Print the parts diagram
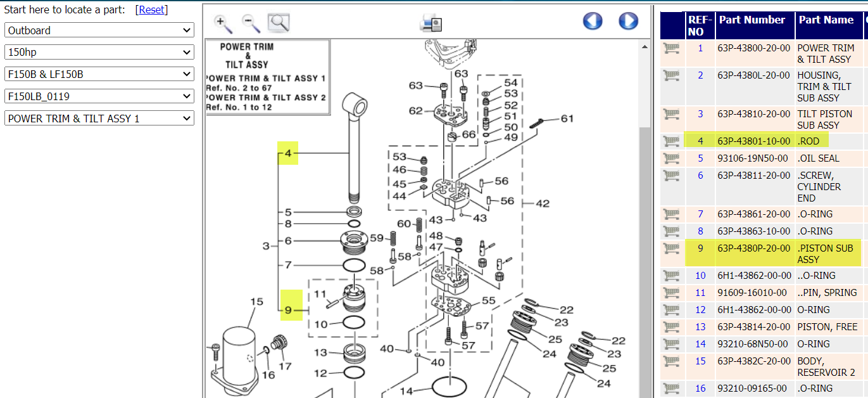The image size is (868, 398). [x=431, y=23]
